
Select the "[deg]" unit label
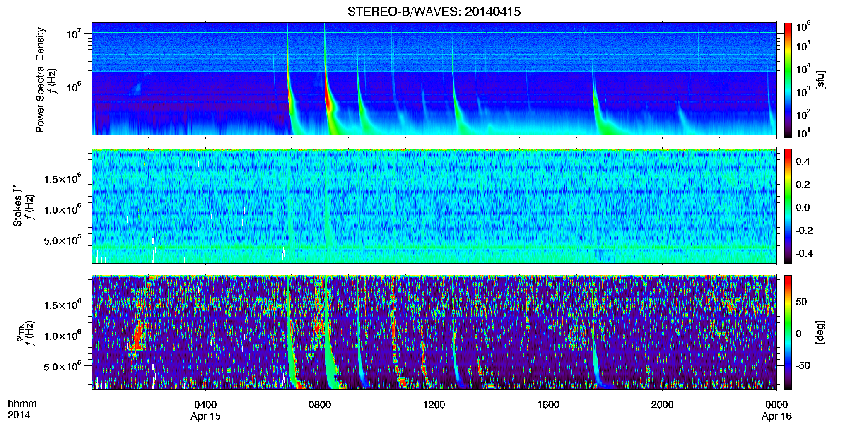click(x=820, y=332)
